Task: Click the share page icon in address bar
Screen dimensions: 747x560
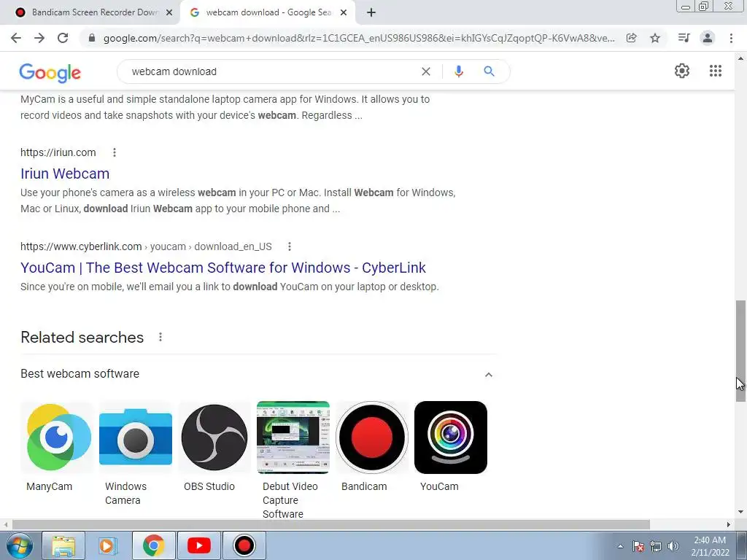Action: click(x=632, y=38)
